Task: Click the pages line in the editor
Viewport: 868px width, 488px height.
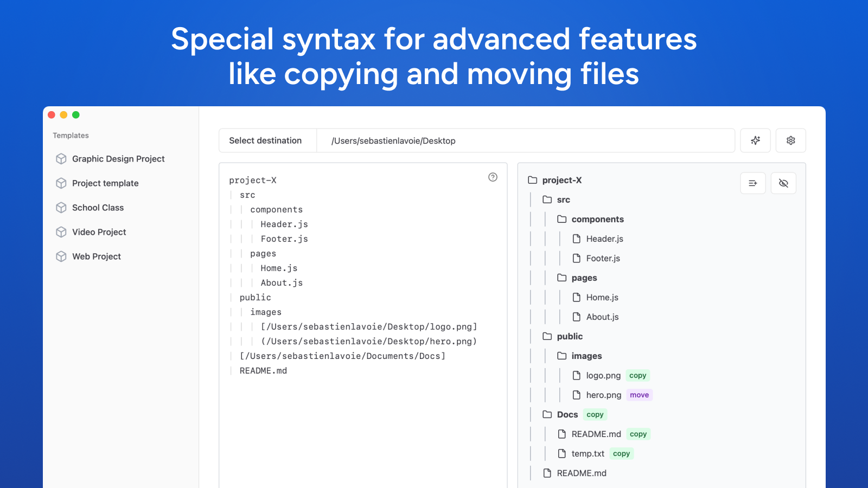Action: 263,253
